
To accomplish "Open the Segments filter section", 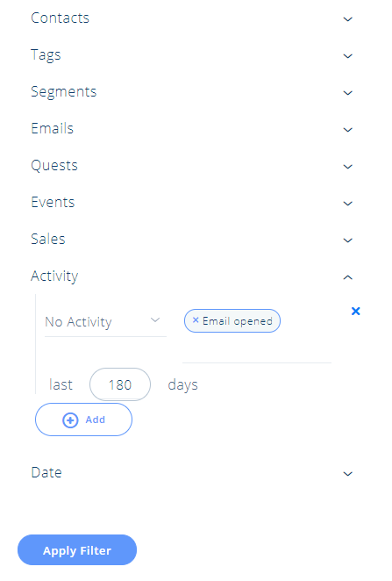I will (191, 92).
